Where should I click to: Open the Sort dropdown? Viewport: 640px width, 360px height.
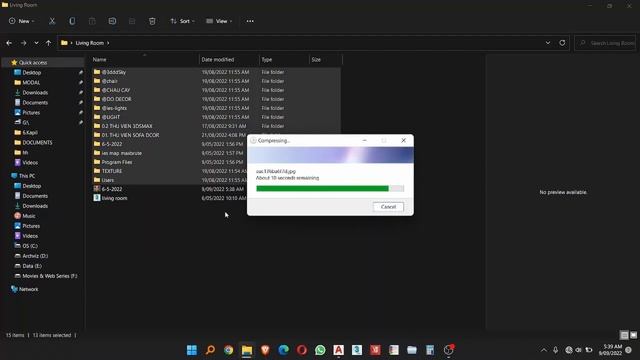tap(182, 21)
